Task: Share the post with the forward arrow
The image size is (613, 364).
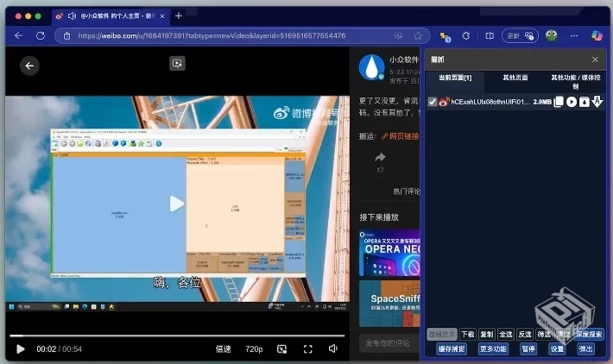Action: point(380,157)
